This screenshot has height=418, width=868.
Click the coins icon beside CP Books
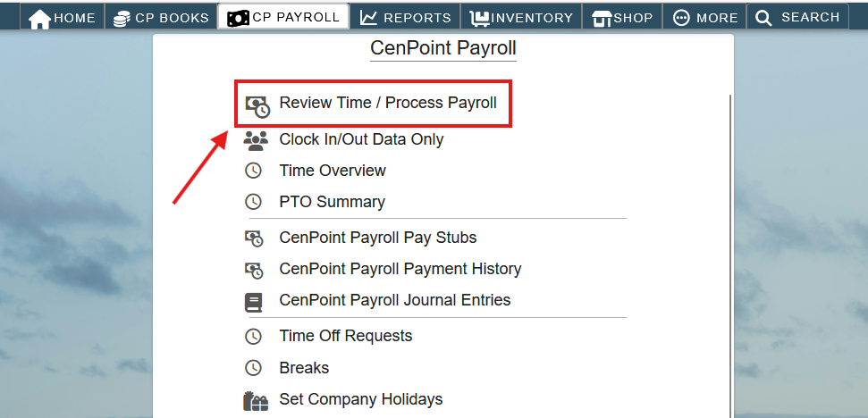(122, 19)
